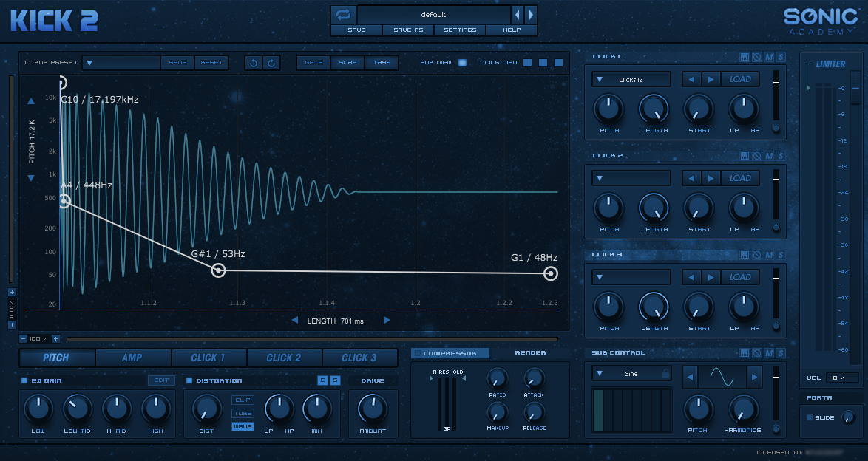Go to previous preset arrow beside default
Viewport: 868px width, 461px height.
[517, 14]
